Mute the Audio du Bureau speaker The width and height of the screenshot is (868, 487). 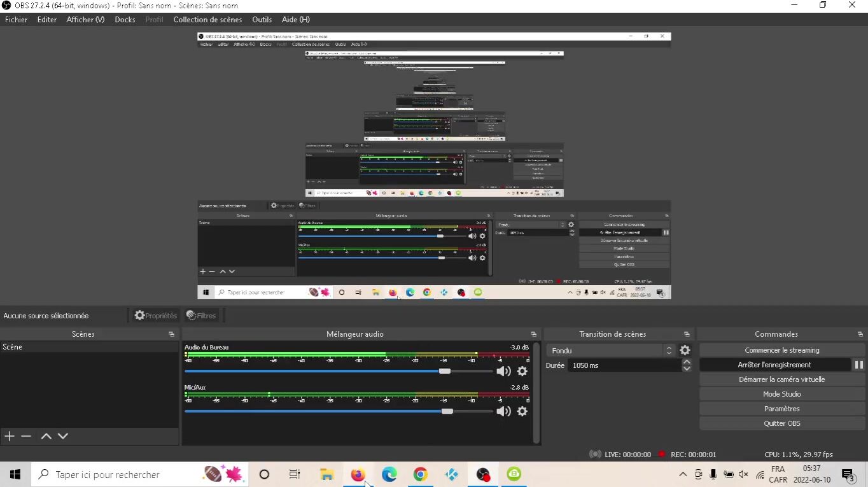pyautogui.click(x=503, y=371)
